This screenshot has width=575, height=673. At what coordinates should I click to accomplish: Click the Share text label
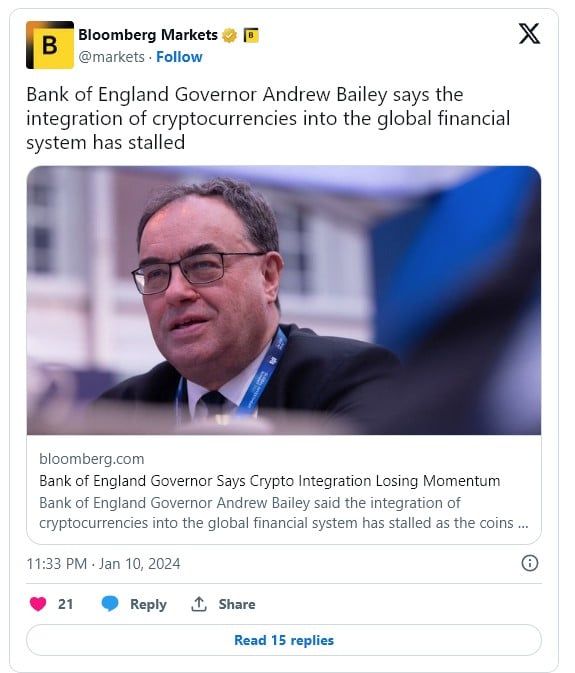pos(237,604)
